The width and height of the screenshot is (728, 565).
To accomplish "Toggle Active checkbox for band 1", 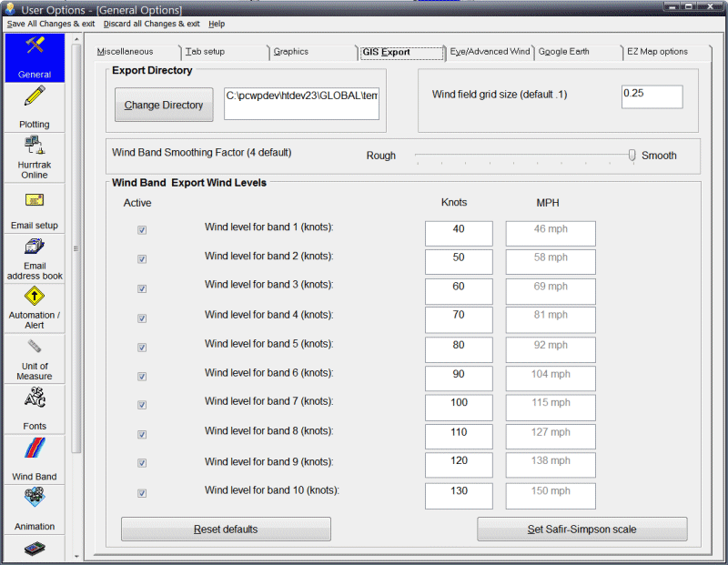I will pos(142,230).
